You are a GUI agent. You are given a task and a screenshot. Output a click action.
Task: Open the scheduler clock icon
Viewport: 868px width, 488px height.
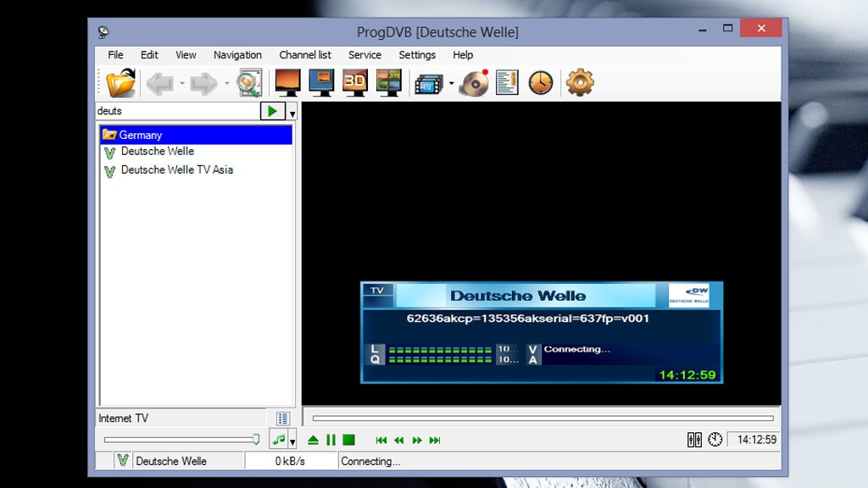coord(541,82)
